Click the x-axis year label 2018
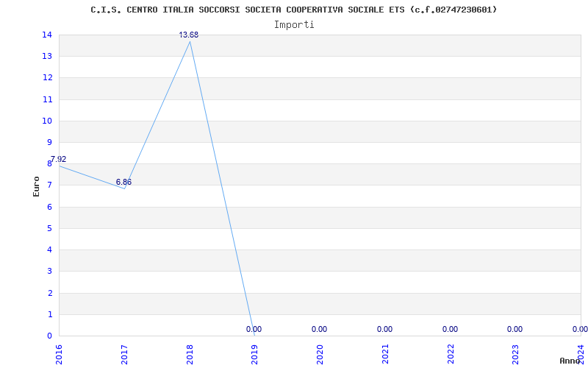 (190, 355)
